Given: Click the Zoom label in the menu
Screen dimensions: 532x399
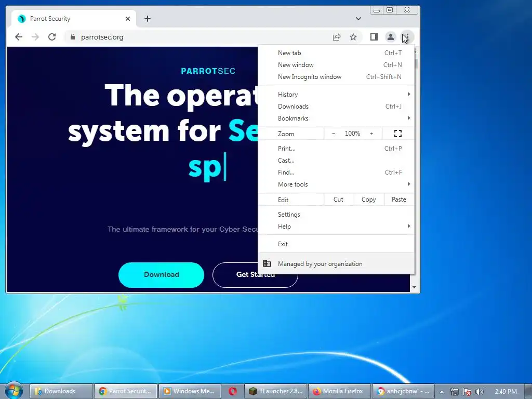Looking at the screenshot, I should tap(286, 134).
